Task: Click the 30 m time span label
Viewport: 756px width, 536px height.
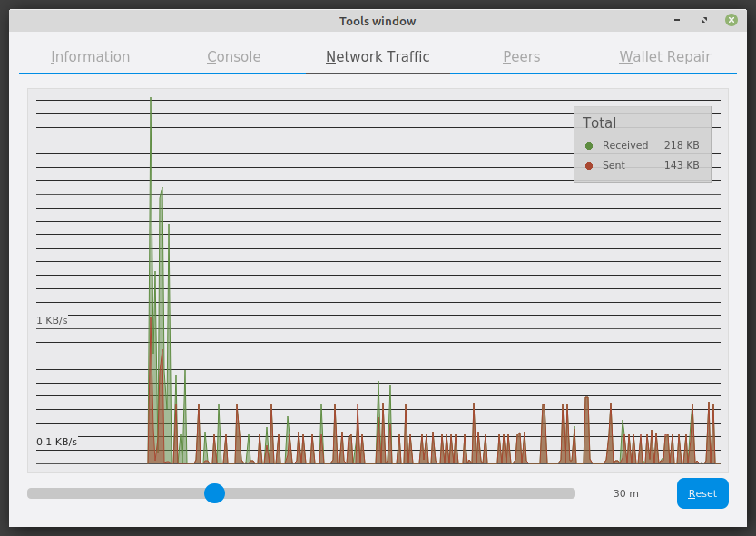Action: [625, 493]
